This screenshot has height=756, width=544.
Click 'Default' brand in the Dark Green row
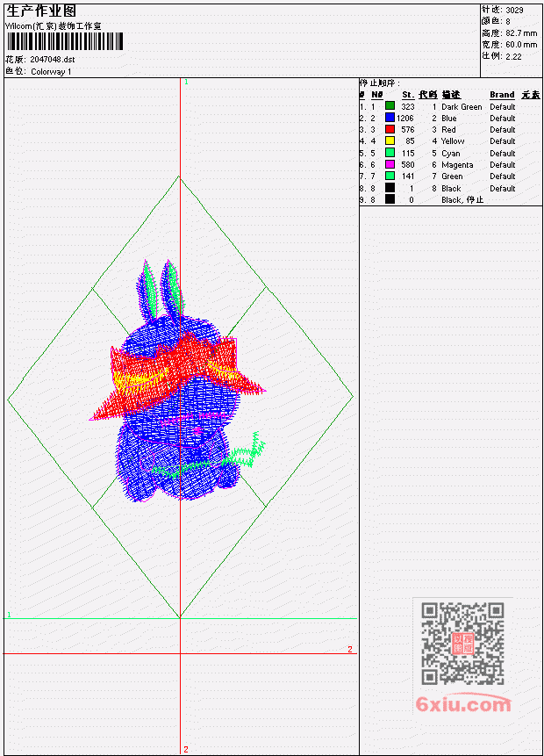tap(502, 106)
